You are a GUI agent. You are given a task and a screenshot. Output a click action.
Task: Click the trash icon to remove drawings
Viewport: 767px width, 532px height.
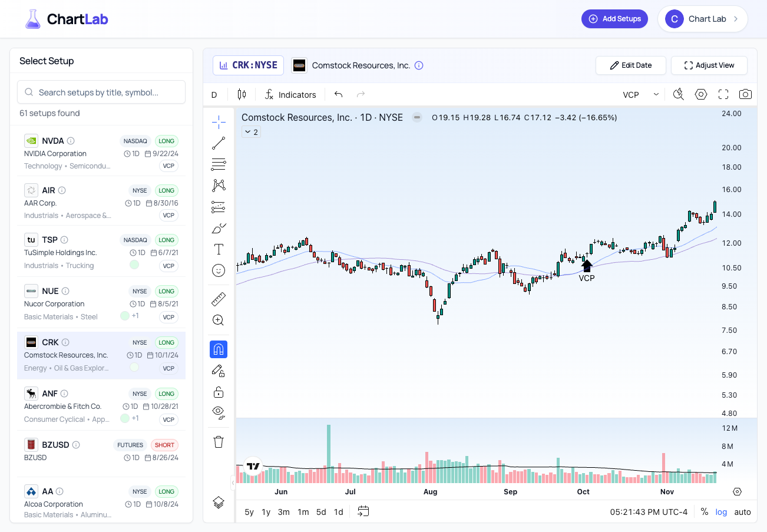tap(219, 441)
